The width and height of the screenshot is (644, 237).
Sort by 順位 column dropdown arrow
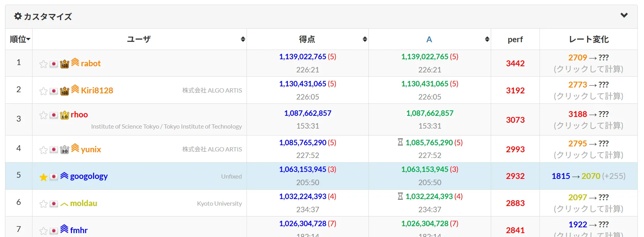click(x=28, y=39)
